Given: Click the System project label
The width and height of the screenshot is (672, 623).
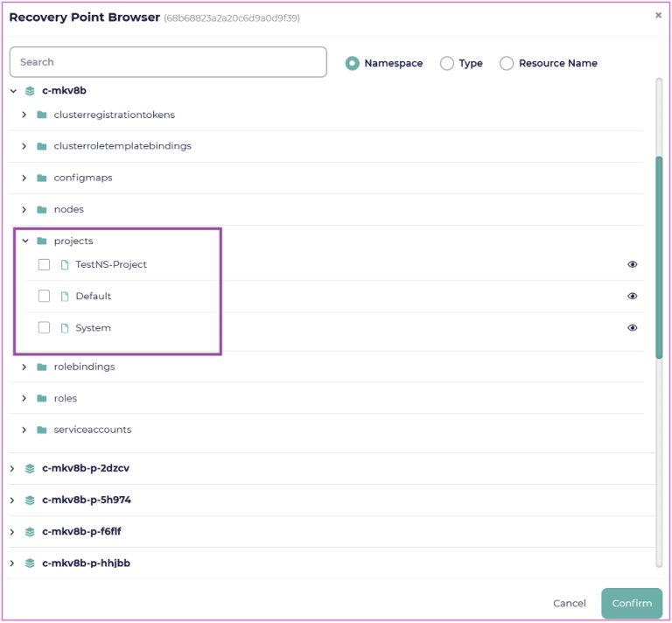Looking at the screenshot, I should pyautogui.click(x=94, y=328).
